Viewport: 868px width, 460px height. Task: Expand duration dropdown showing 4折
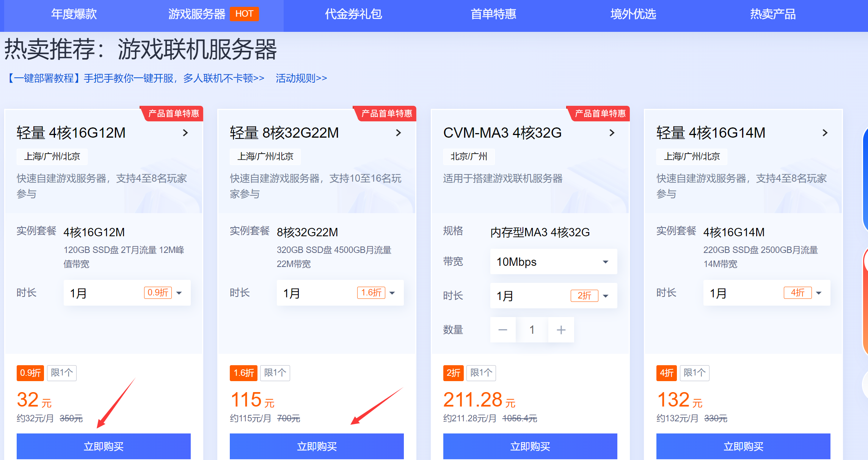tap(766, 293)
